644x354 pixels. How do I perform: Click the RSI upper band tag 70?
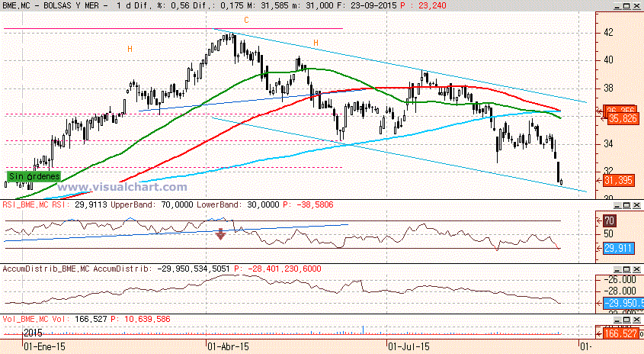609,220
